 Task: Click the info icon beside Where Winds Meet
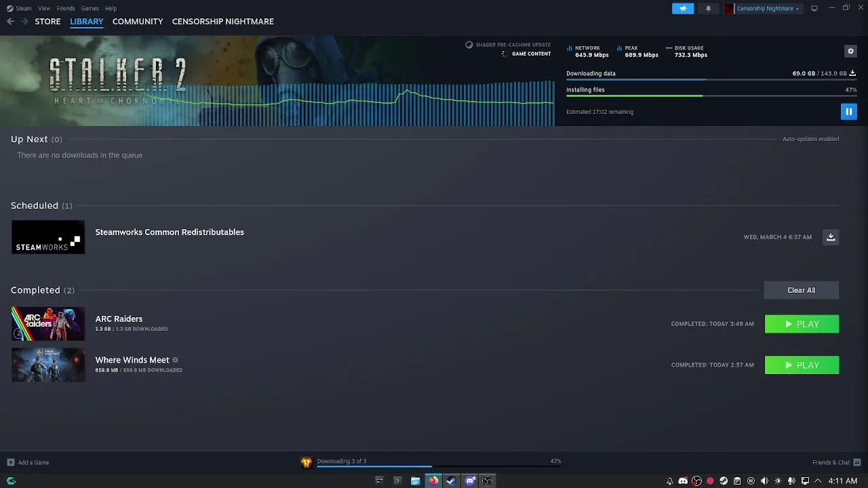(175, 360)
